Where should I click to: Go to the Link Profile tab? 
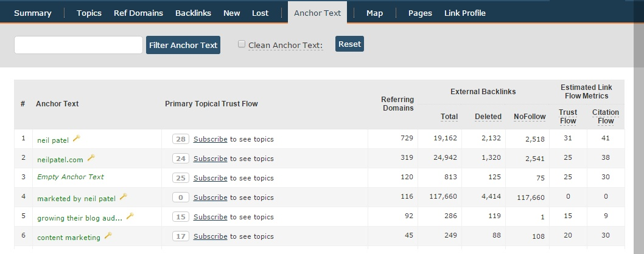(465, 13)
